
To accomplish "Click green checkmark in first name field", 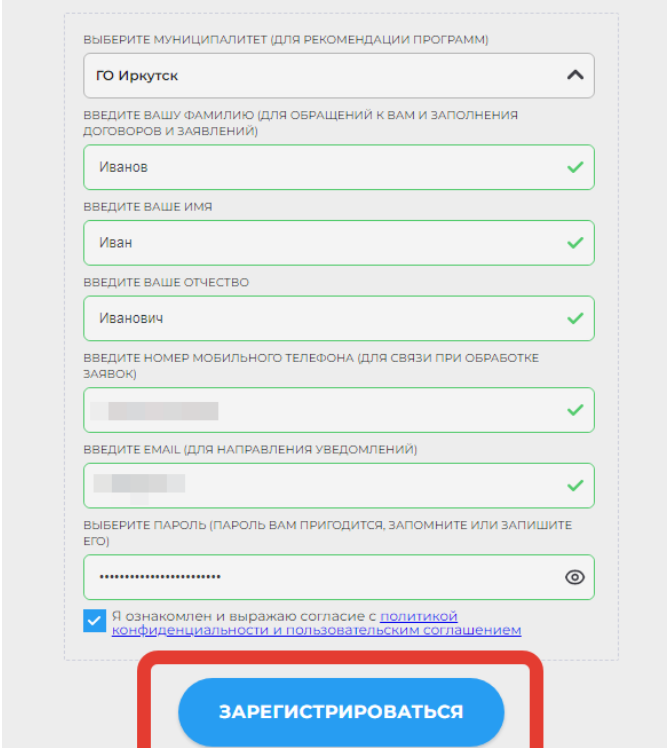I will (574, 243).
